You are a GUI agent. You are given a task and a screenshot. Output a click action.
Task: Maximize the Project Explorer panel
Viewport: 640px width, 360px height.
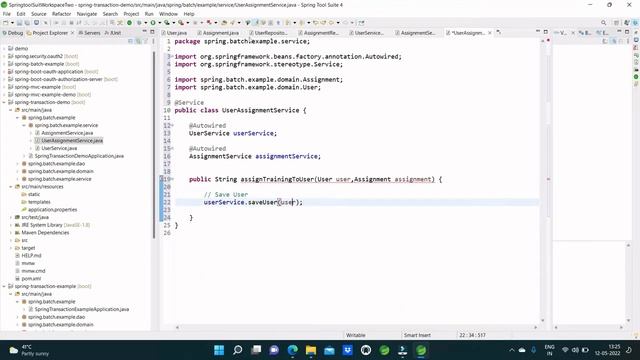point(152,32)
